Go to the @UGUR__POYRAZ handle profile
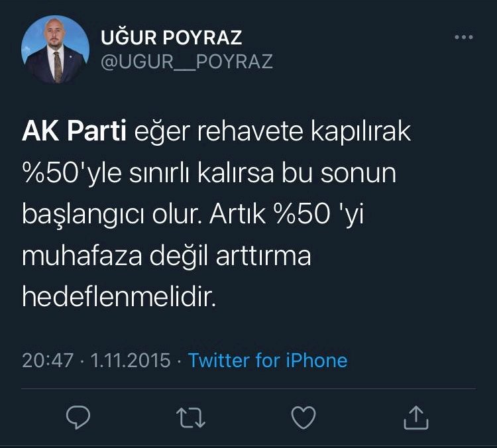 187,62
